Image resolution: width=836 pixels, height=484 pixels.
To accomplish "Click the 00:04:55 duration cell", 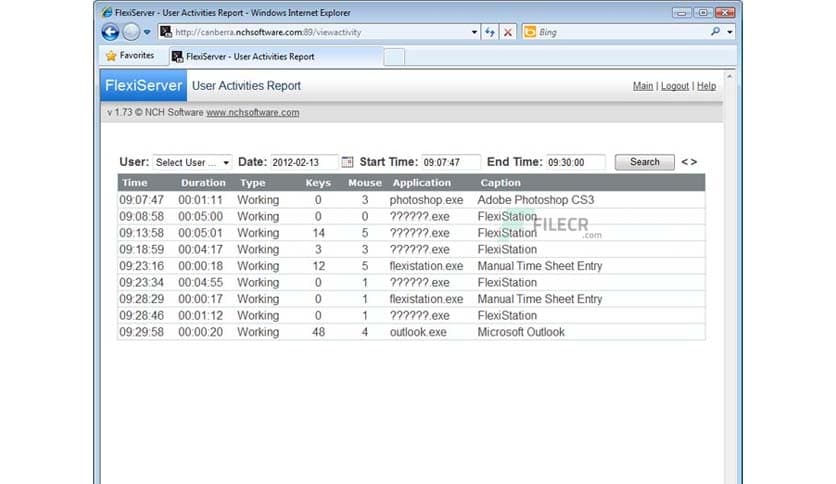I will tap(200, 283).
